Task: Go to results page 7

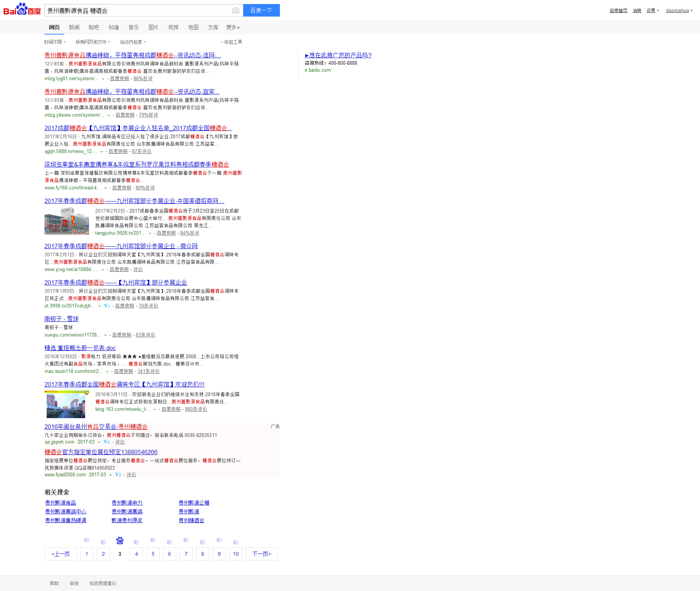Action: pos(186,554)
